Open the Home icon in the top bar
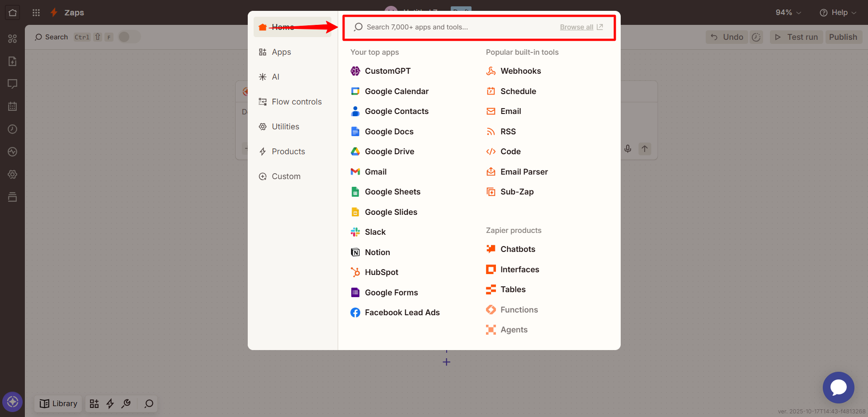868x417 pixels. coord(12,12)
